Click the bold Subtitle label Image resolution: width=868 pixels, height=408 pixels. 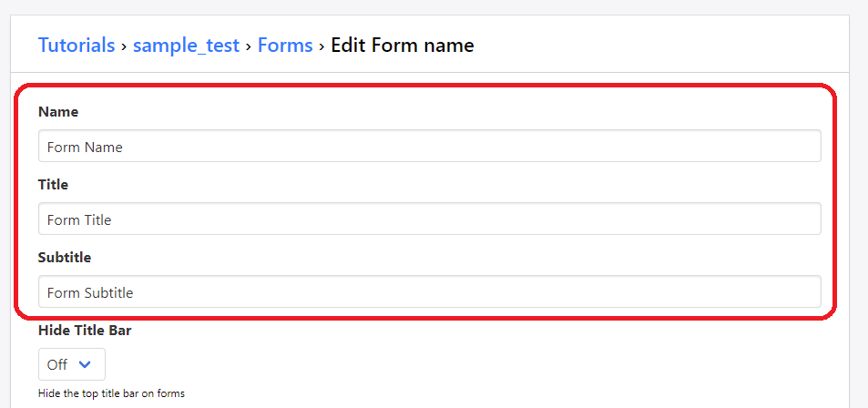click(x=65, y=257)
